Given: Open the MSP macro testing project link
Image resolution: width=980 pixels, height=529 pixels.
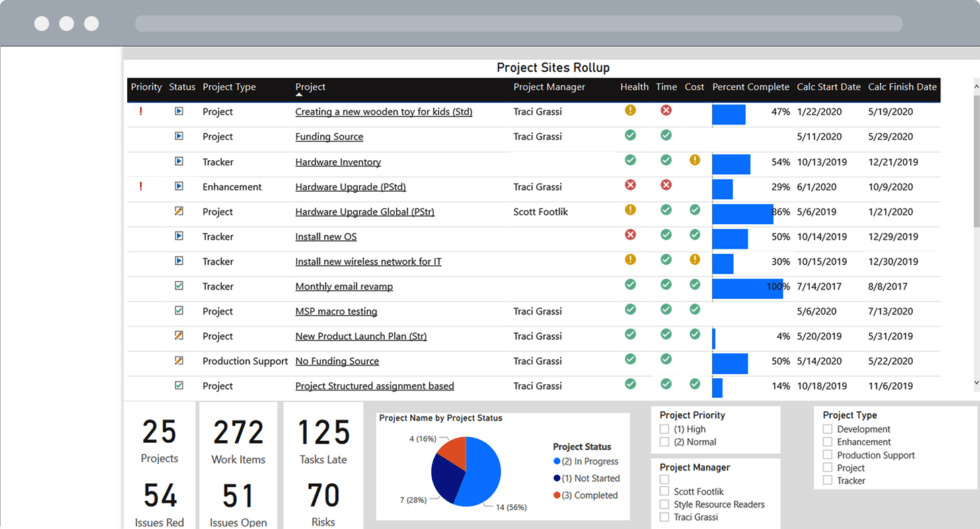Looking at the screenshot, I should [336, 312].
